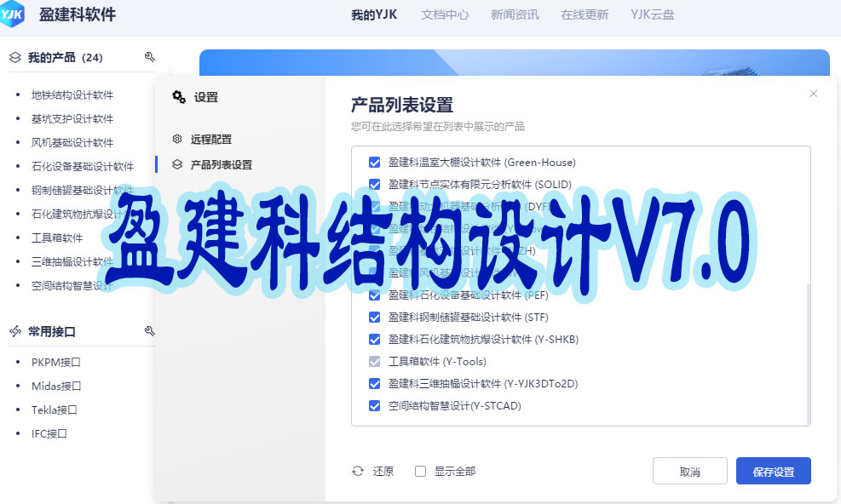Open 地铁结构设计软件 in product list

point(72,94)
